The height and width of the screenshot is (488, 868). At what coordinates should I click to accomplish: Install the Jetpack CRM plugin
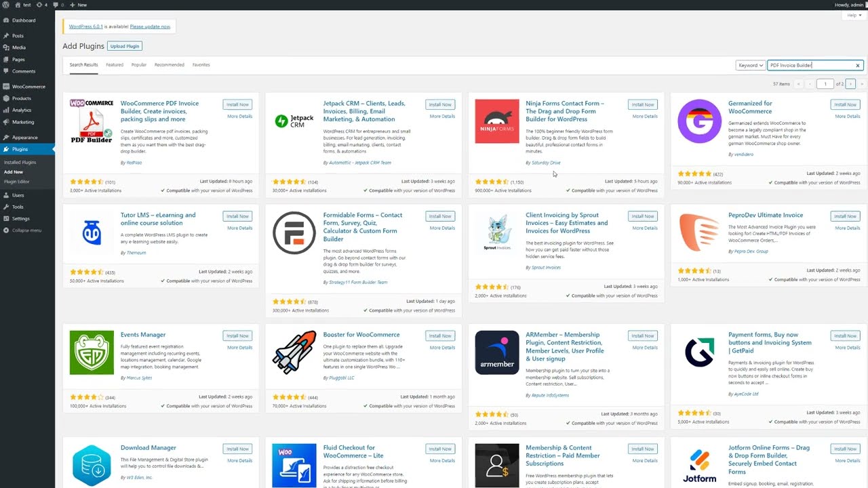tap(440, 104)
